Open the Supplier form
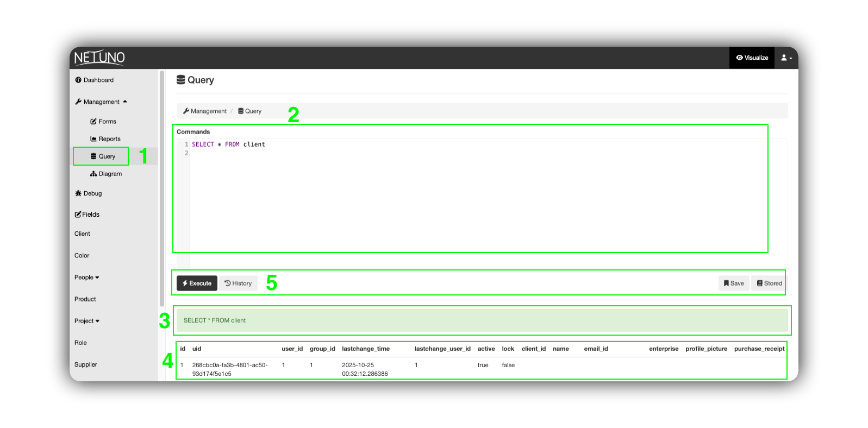 pyautogui.click(x=85, y=364)
